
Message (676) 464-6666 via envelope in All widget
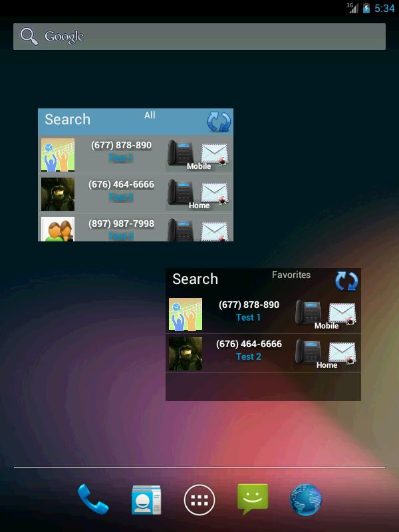(x=214, y=194)
